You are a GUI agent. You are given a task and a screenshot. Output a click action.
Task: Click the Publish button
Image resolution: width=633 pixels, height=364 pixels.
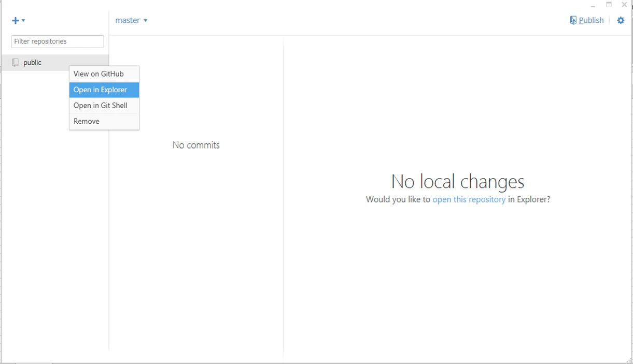pyautogui.click(x=587, y=20)
